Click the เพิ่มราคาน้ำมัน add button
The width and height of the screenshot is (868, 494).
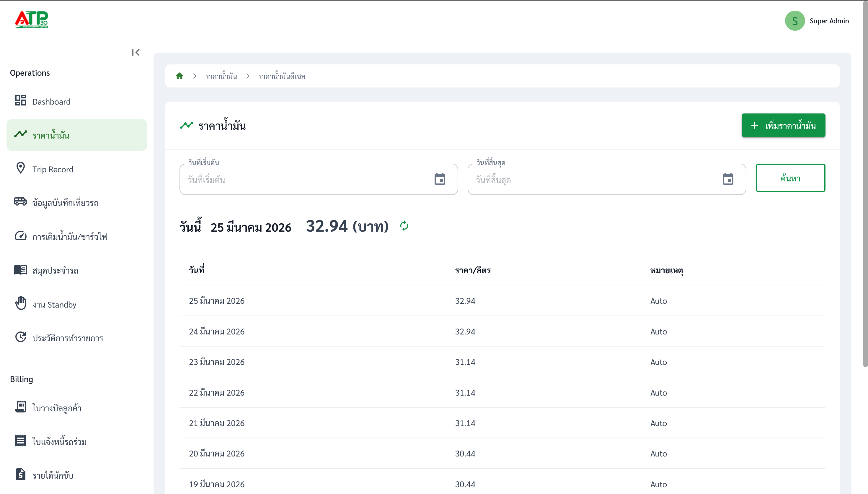pyautogui.click(x=783, y=125)
